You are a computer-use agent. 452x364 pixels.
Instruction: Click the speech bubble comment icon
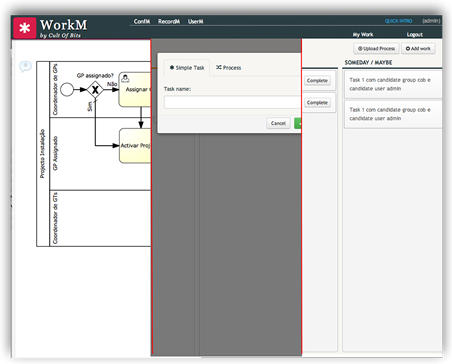click(x=25, y=66)
